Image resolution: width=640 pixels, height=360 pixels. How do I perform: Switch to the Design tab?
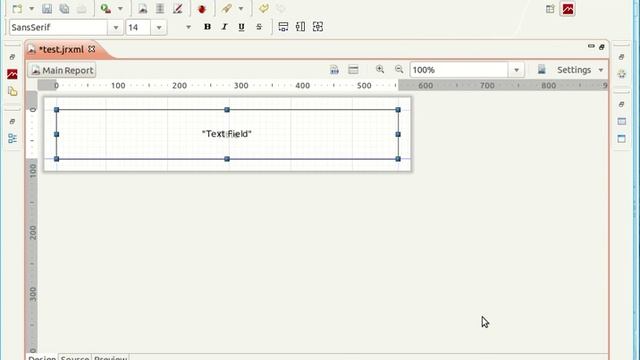click(42, 358)
